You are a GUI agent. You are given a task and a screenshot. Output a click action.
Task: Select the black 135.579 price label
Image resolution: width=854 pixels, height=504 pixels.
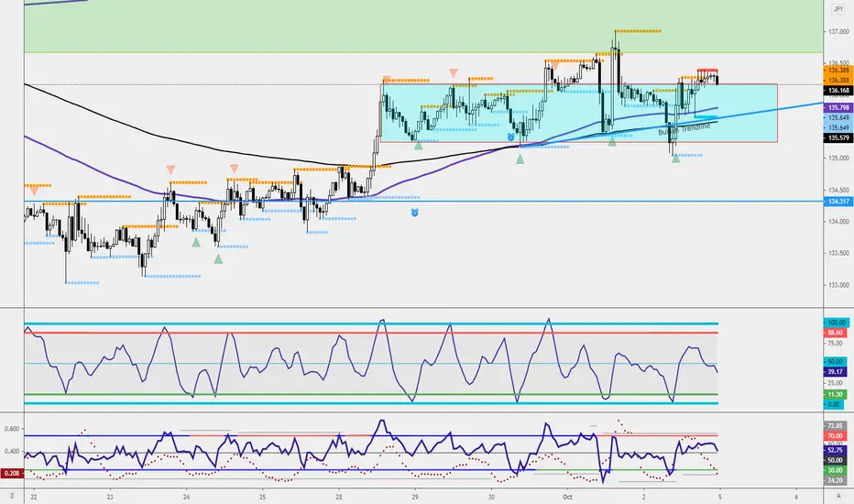[838, 137]
